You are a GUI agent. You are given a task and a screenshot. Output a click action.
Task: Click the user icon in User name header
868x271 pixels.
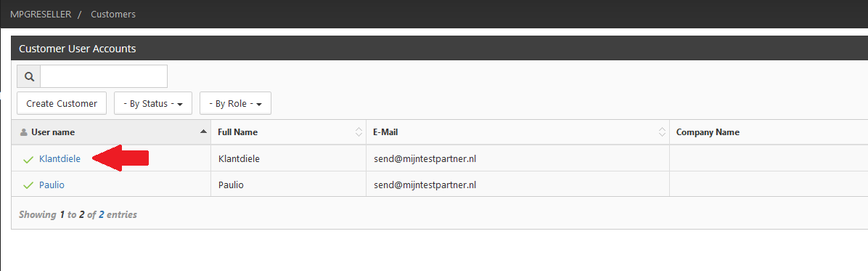tap(23, 132)
